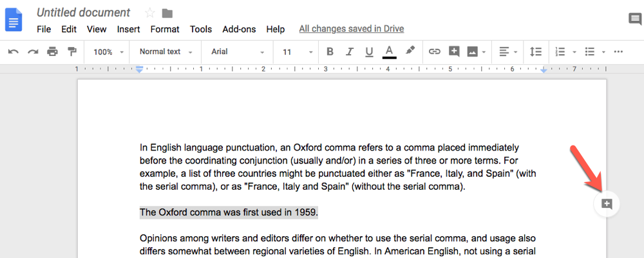Open comment history in top right
The width and height of the screenshot is (644, 258).
pyautogui.click(x=635, y=19)
